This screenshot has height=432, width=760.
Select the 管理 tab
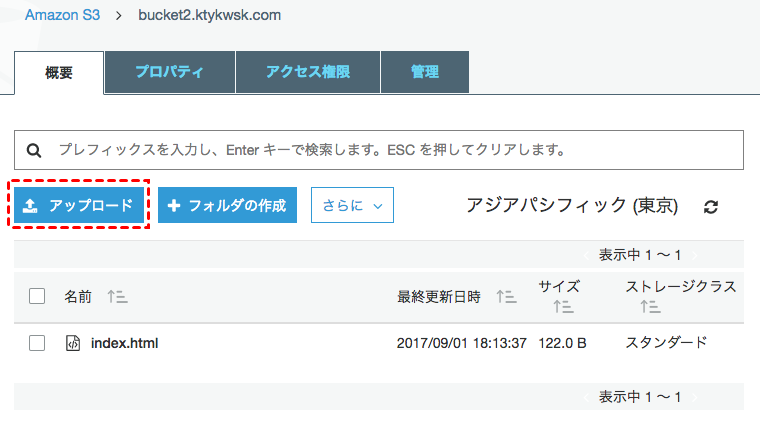point(425,72)
